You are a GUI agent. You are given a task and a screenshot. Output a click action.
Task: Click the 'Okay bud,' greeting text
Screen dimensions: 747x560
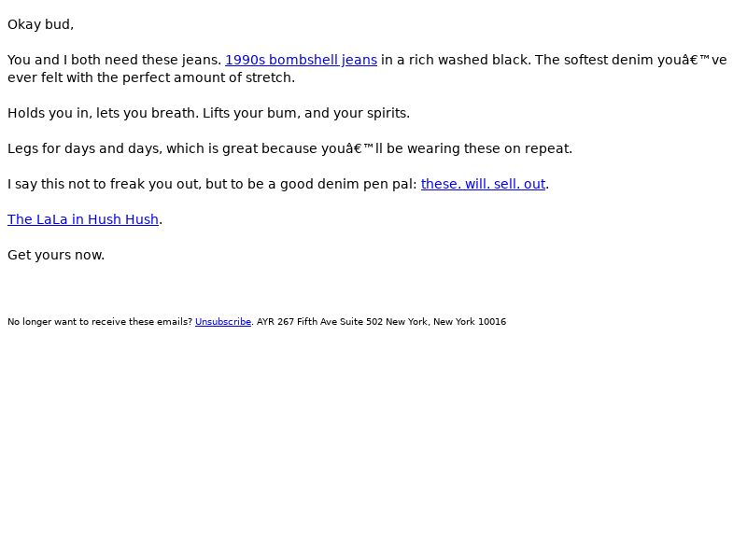point(40,25)
